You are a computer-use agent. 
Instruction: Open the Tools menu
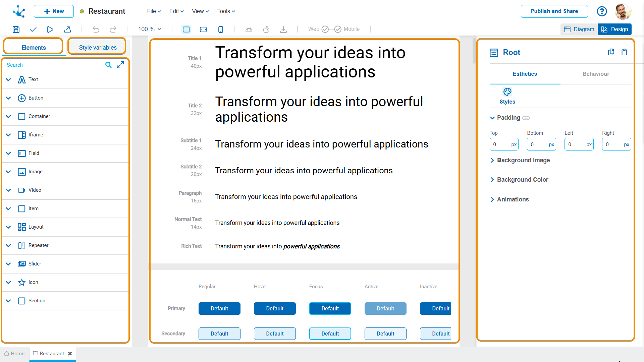226,11
